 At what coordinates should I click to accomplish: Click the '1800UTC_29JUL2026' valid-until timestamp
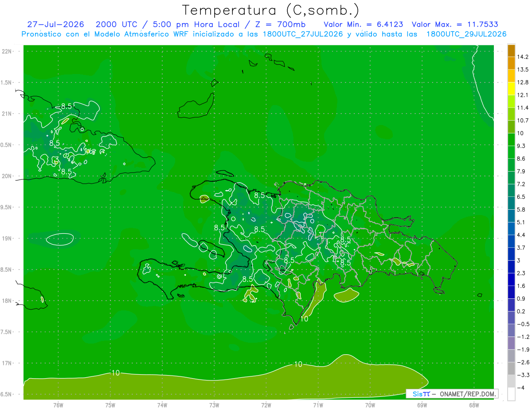(x=466, y=34)
